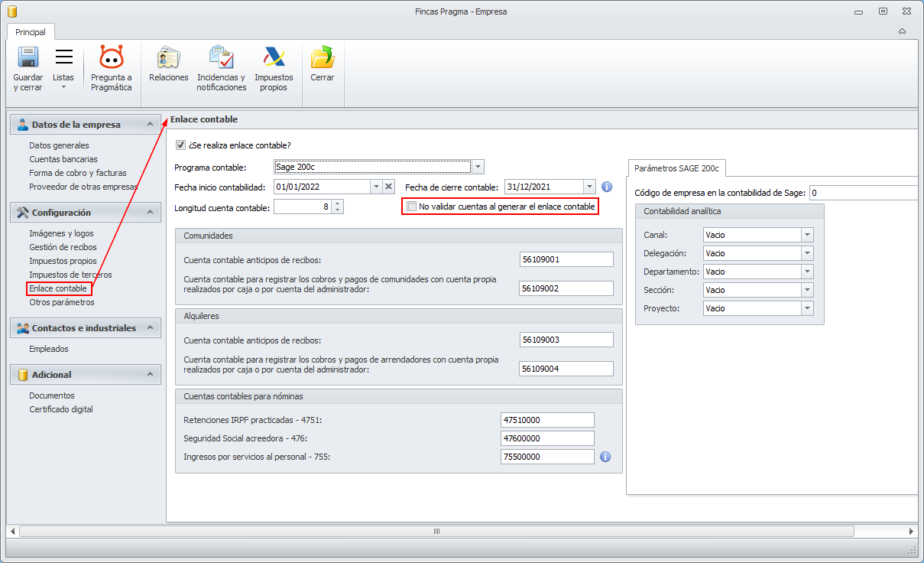Open the Programa contable dropdown
This screenshot has width=924, height=563.
[478, 167]
